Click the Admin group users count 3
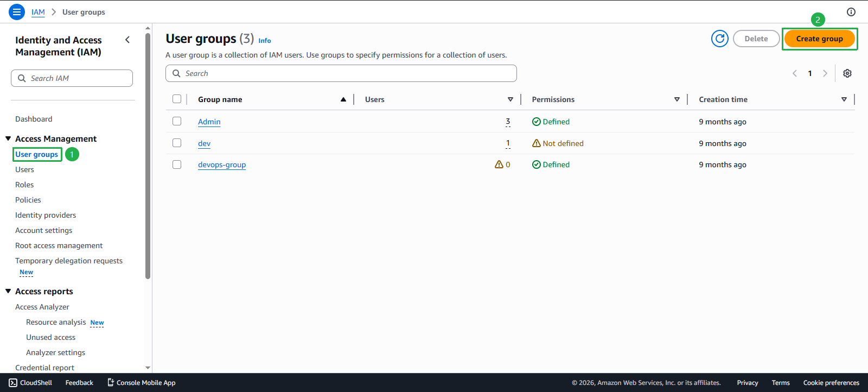Screen dimensions: 868x392 point(508,122)
